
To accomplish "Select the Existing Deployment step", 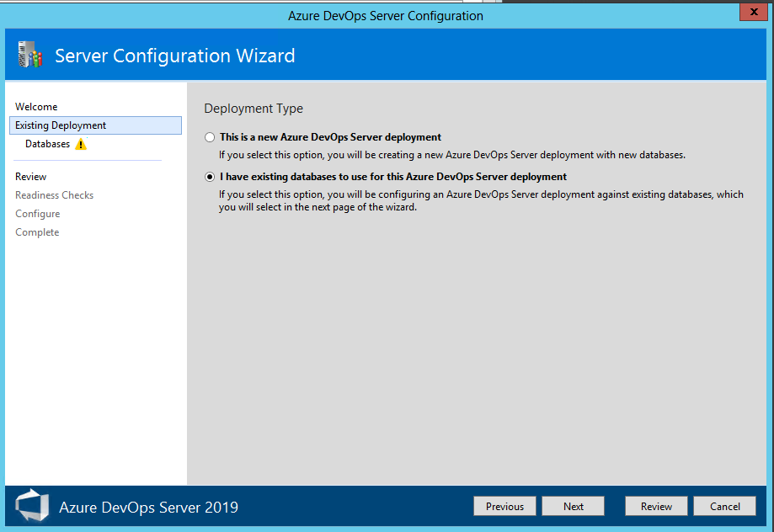I will pos(59,125).
